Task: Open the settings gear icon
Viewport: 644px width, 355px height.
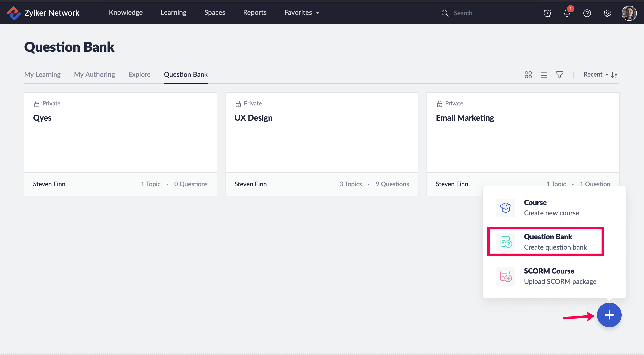Action: pos(607,13)
